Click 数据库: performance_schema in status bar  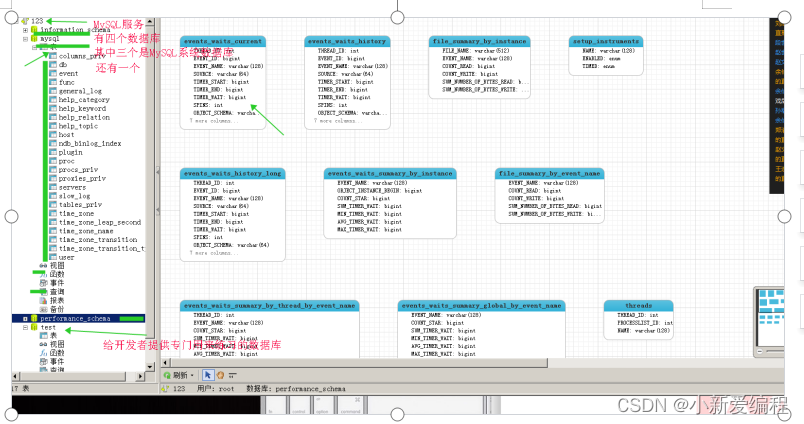point(296,389)
